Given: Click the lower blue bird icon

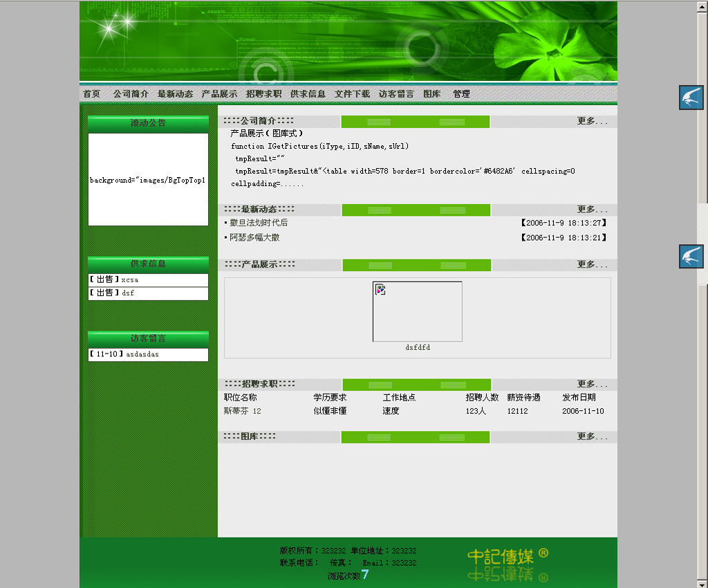Looking at the screenshot, I should pos(691,256).
